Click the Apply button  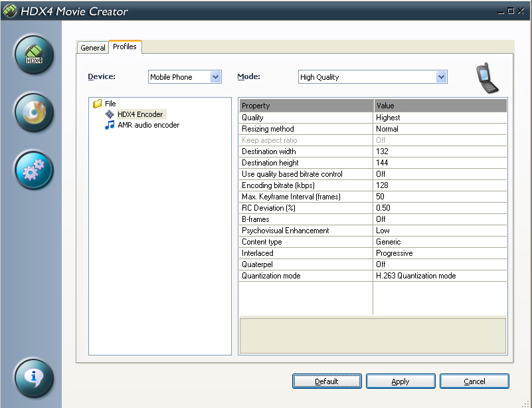coord(400,381)
